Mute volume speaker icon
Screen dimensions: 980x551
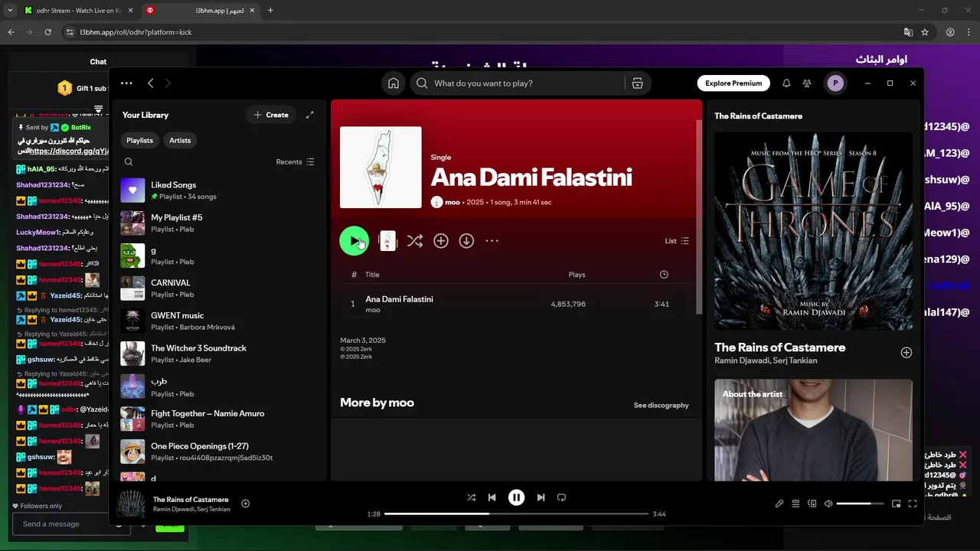[x=828, y=504]
